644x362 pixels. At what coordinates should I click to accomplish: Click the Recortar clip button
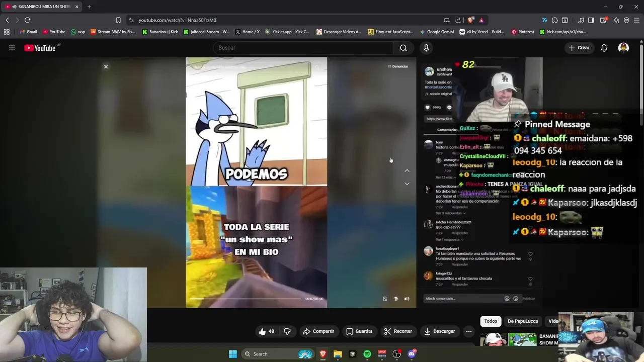click(x=398, y=331)
